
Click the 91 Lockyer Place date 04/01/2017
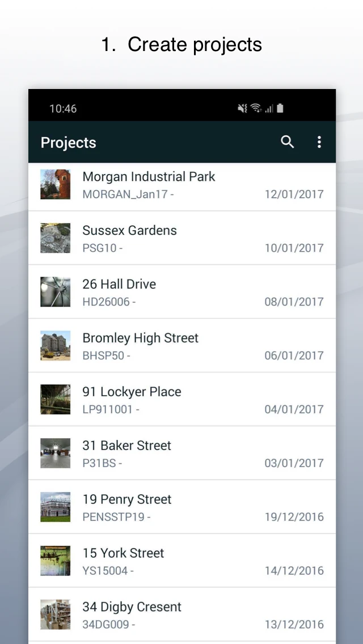click(294, 409)
